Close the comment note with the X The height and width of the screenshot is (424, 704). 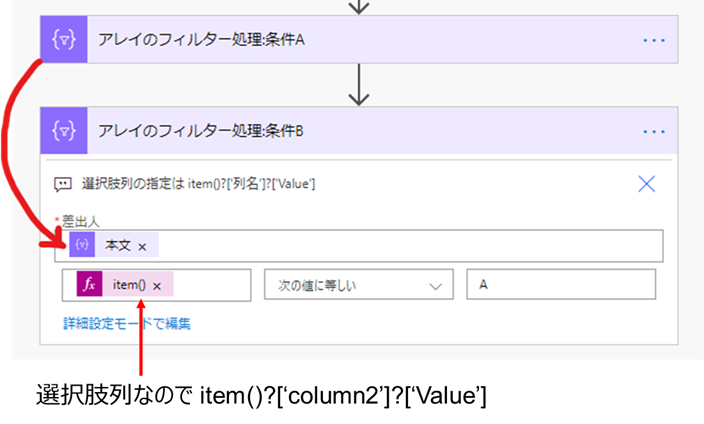coord(647,184)
